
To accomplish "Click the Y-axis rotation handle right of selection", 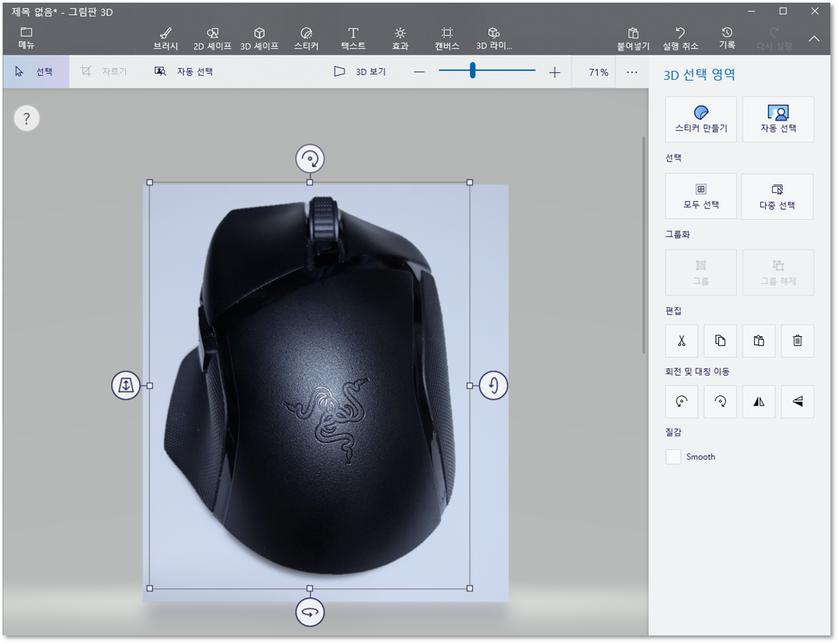I will [493, 385].
